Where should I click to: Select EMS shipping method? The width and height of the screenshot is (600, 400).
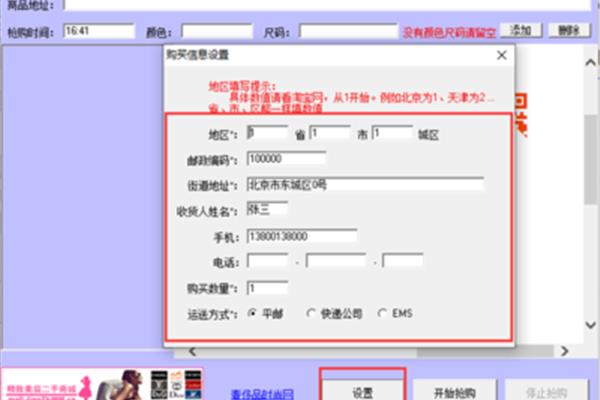pos(395,313)
